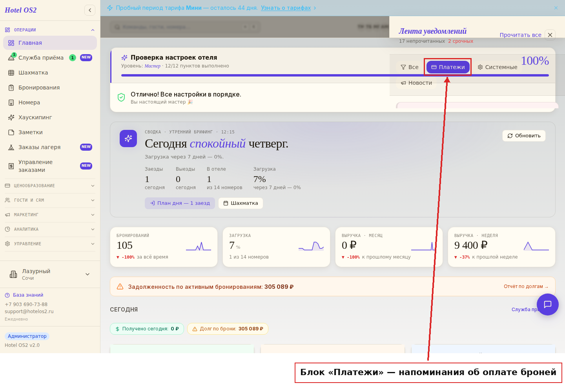Viewport: 565px width, 392px height.
Task: Click the debt warning triangle icon
Action: pos(120,286)
